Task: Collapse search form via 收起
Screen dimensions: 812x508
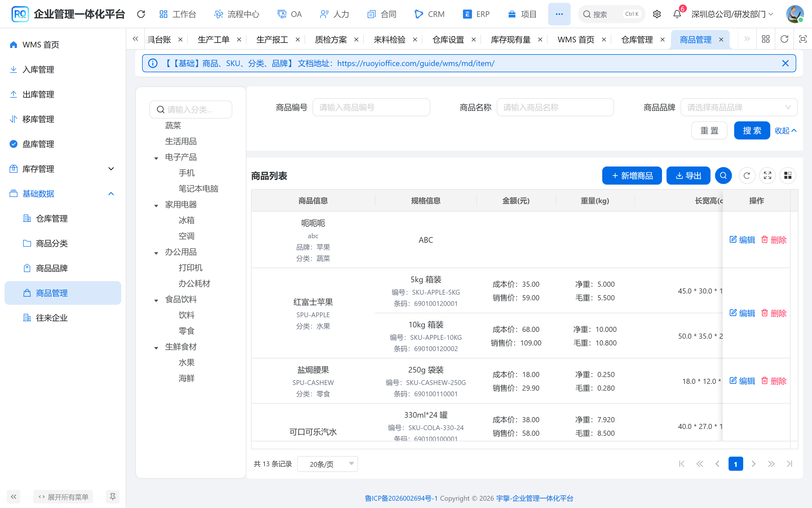Action: 785,130
